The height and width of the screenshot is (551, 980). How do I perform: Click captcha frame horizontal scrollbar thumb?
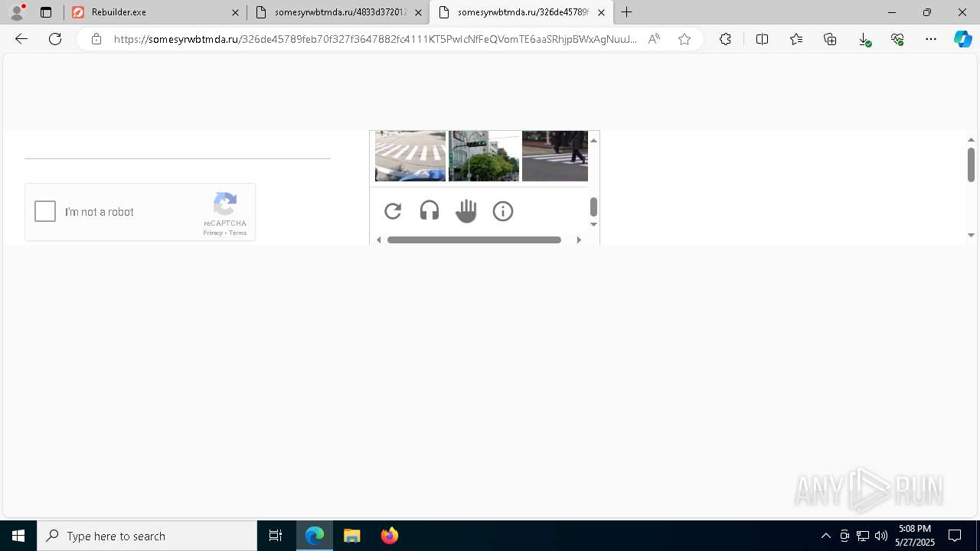click(475, 240)
